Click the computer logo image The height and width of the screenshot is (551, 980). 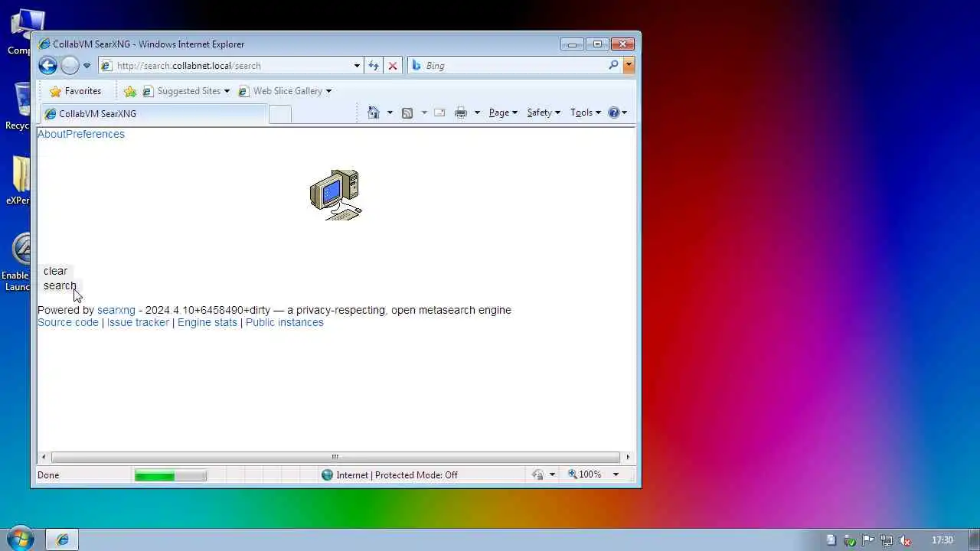335,195
